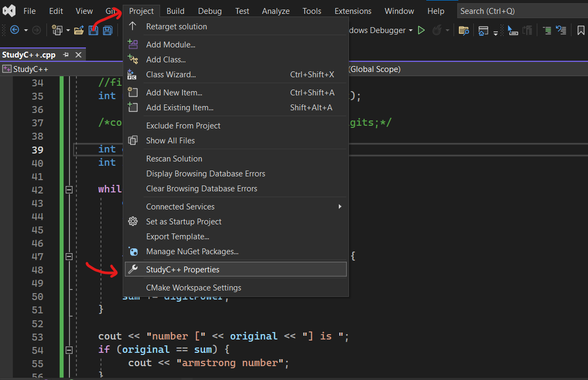Image resolution: width=588 pixels, height=380 pixels.
Task: Open the Edit menu
Action: coord(56,11)
